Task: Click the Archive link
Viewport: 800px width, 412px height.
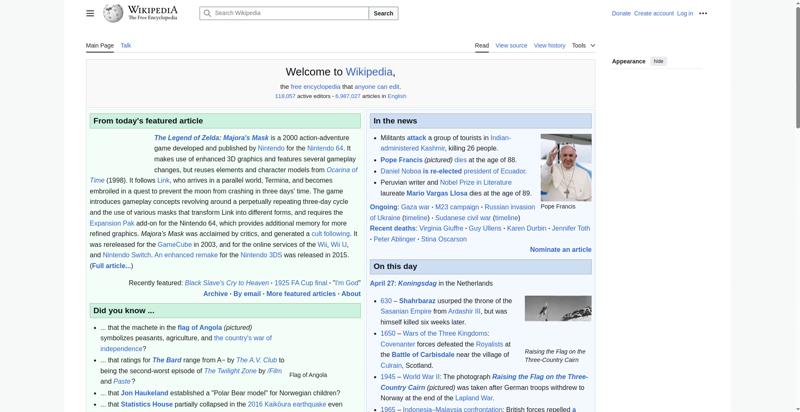Action: point(215,294)
